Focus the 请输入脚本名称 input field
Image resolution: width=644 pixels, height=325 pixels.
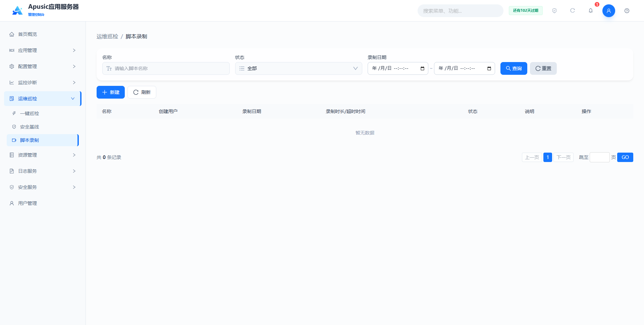(166, 68)
